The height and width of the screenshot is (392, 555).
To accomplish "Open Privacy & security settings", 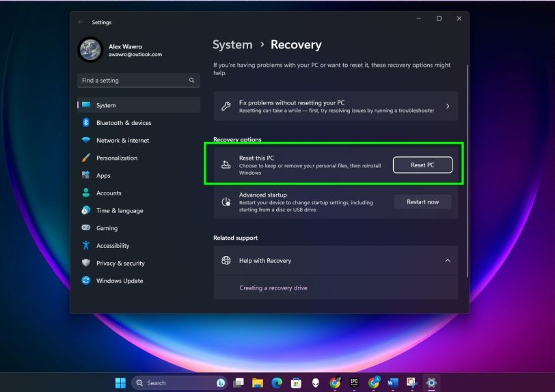I will 139,263.
